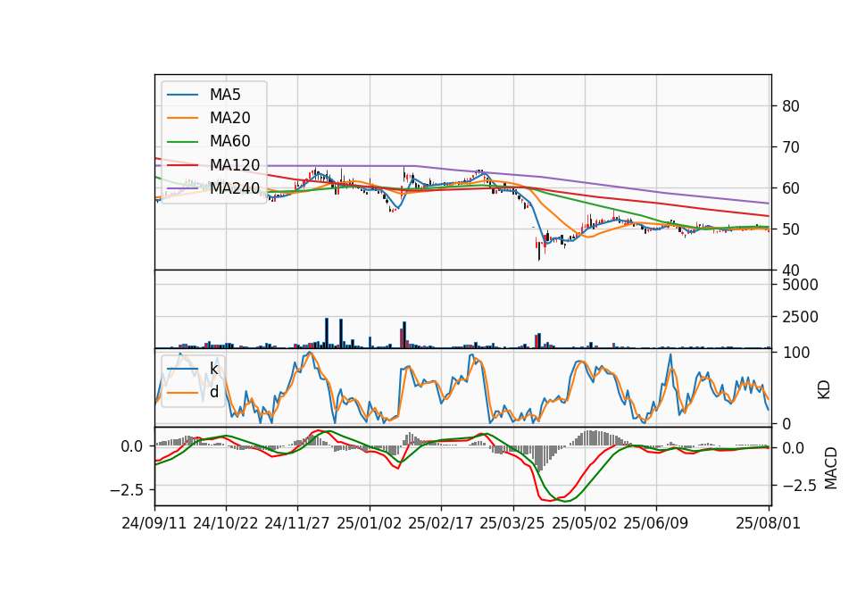857x616 pixels.
Task: Click the KD axis value 100
Action: pos(796,354)
